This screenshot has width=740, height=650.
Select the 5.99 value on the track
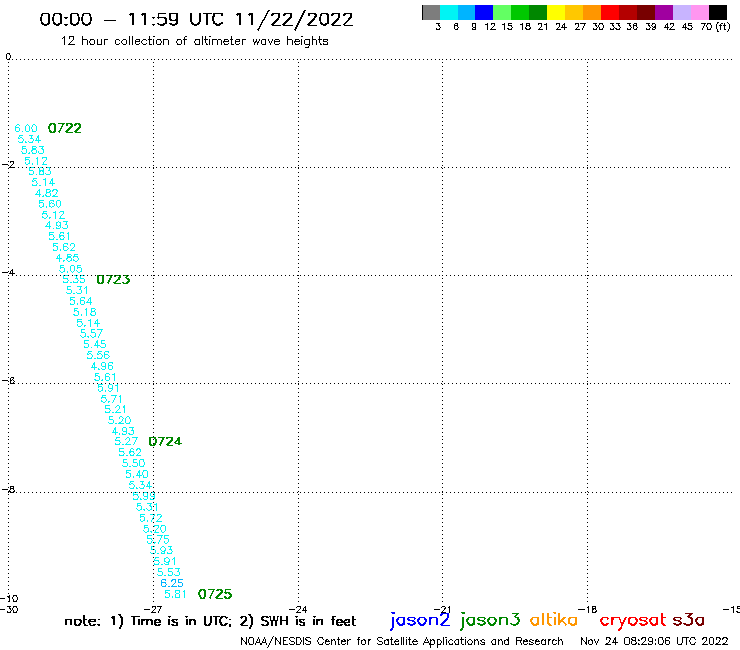[x=144, y=496]
